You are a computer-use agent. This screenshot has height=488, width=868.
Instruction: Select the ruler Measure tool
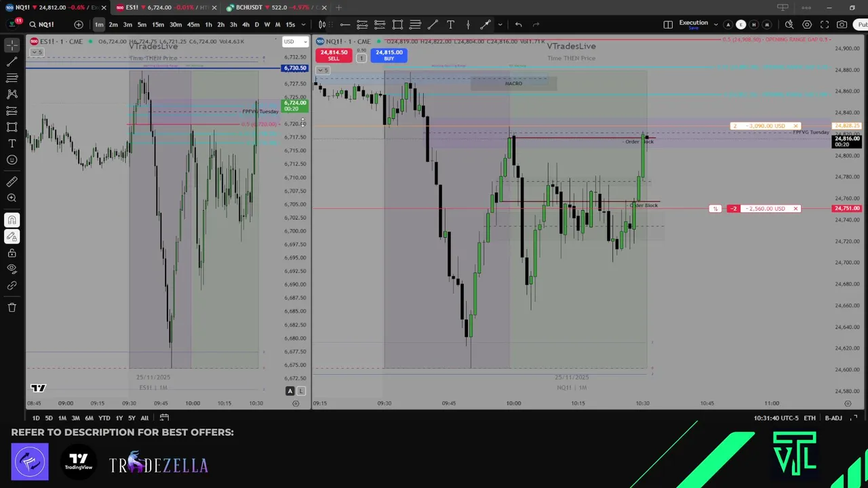pyautogui.click(x=12, y=182)
